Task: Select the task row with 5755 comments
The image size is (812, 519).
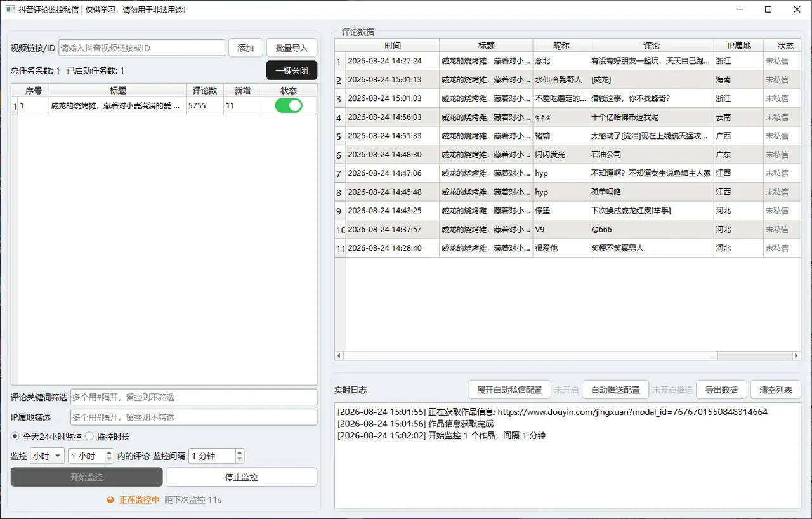Action: [164, 106]
